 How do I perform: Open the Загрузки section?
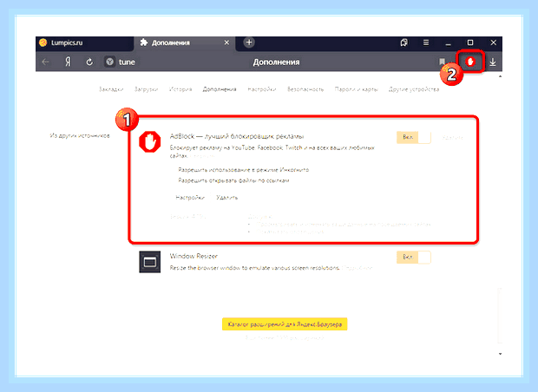[146, 89]
